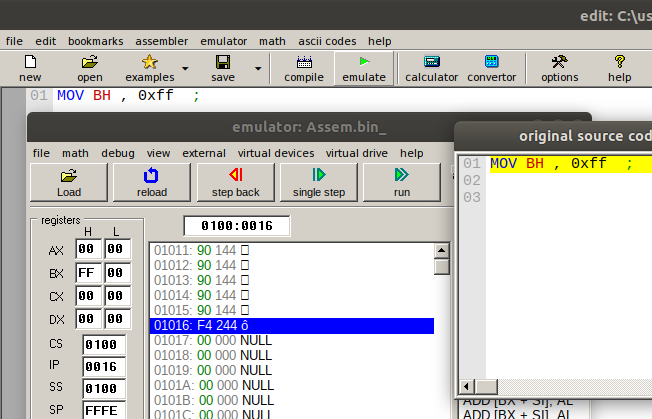This screenshot has height=419, width=652.
Task: Click the Load button in emulator
Action: pos(69,183)
